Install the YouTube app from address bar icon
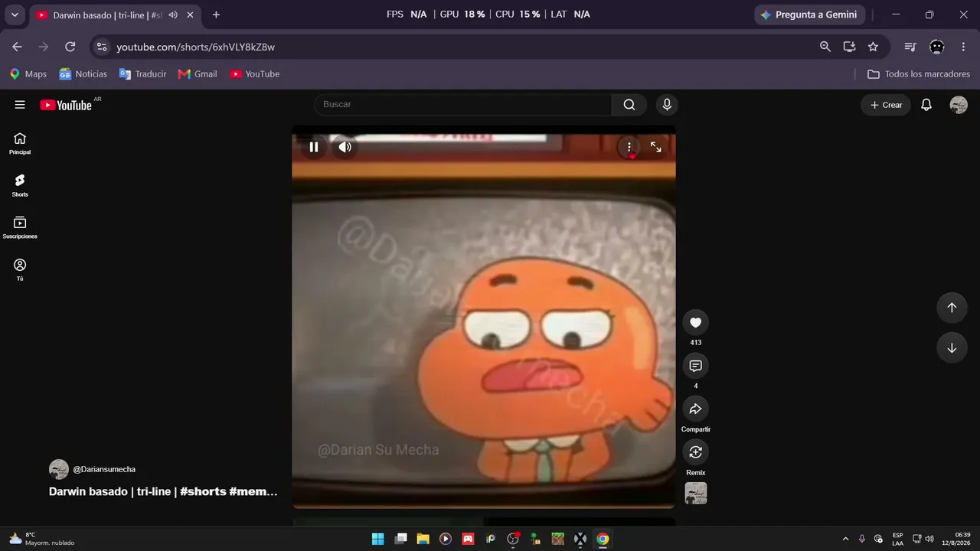This screenshot has width=980, height=551. click(x=849, y=47)
